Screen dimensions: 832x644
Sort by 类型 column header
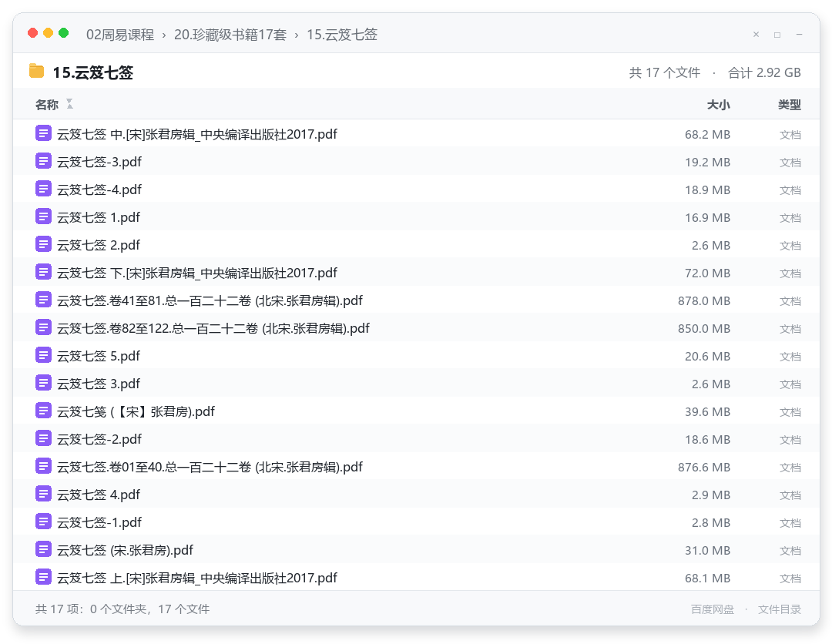(790, 105)
